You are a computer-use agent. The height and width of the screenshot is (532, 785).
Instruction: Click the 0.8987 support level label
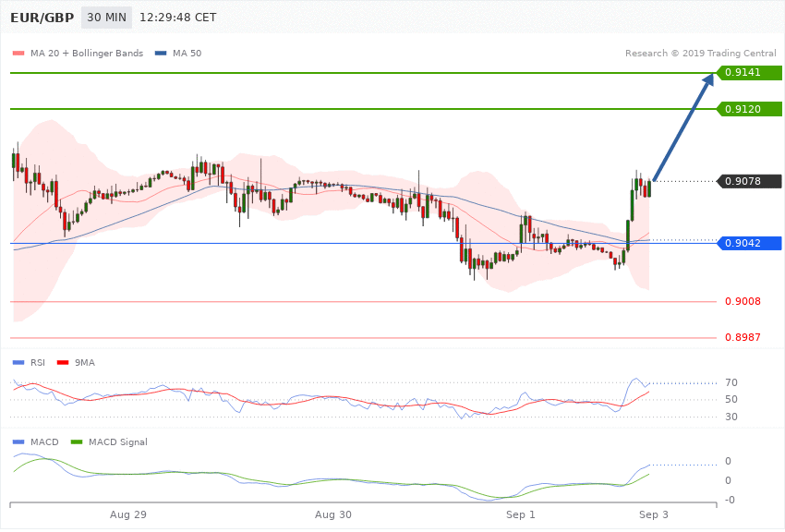tap(743, 337)
